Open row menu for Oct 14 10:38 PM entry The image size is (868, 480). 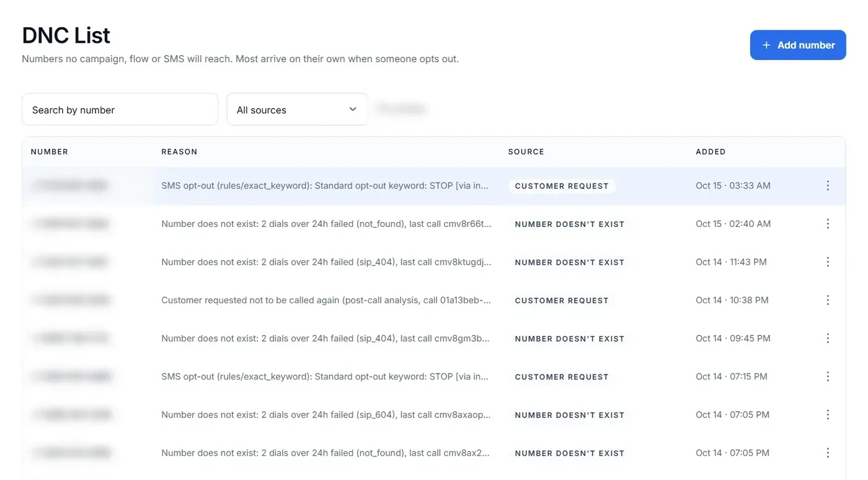click(x=828, y=300)
